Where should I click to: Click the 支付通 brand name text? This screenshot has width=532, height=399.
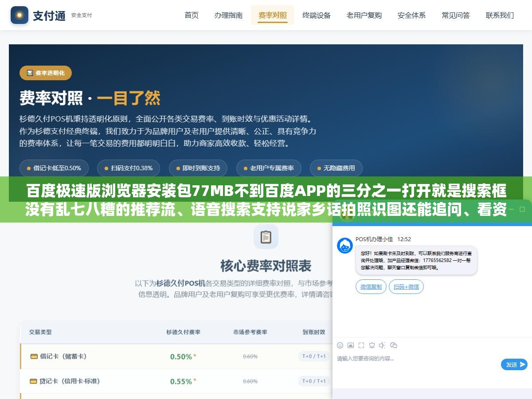pos(49,15)
